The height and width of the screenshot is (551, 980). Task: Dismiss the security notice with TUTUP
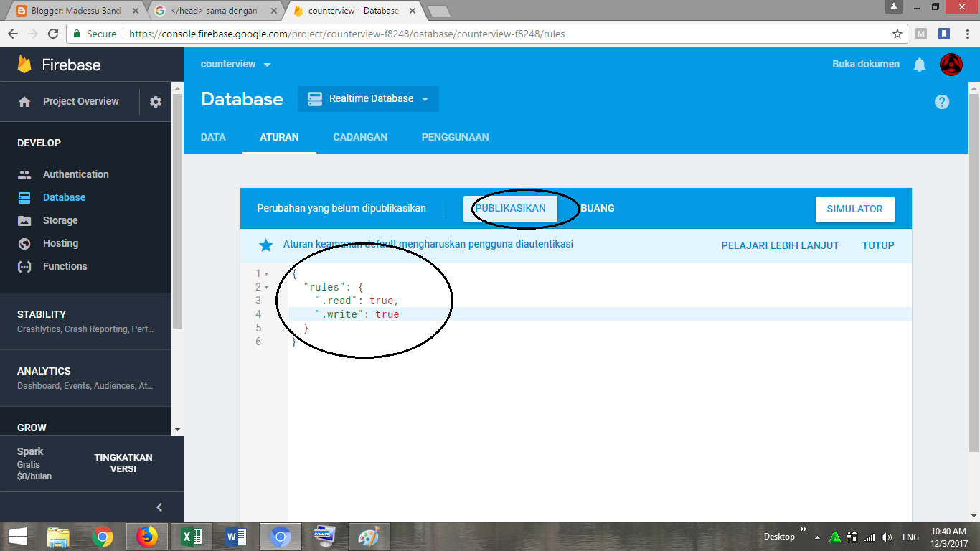[x=877, y=245]
